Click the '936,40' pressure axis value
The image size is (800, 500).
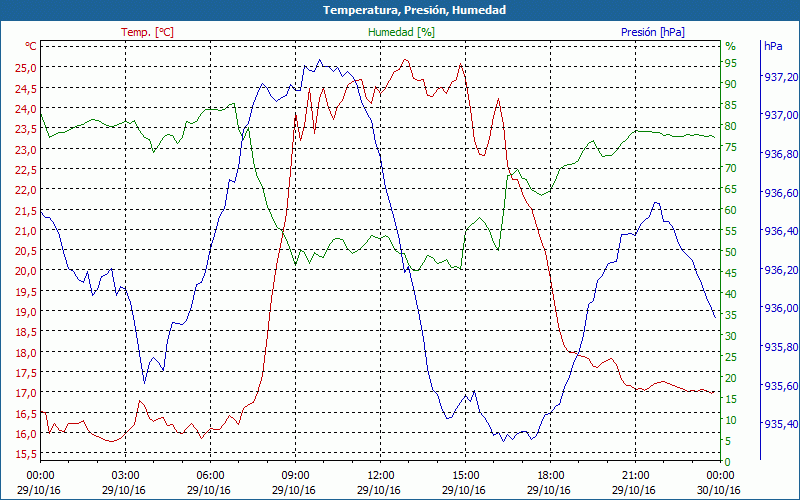click(781, 231)
